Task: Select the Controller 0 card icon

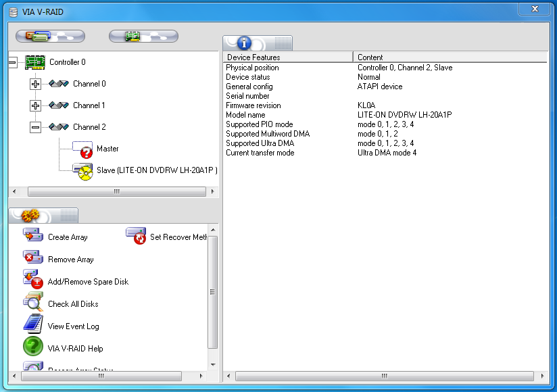Action: [x=35, y=62]
